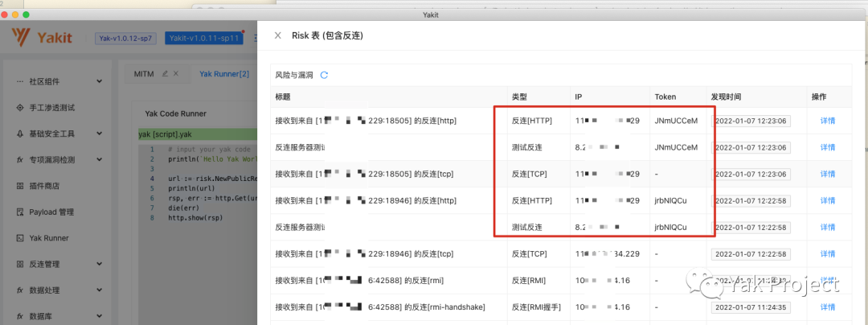Open 详情 for 测试反连 row with JNmUCCeM

(x=828, y=147)
